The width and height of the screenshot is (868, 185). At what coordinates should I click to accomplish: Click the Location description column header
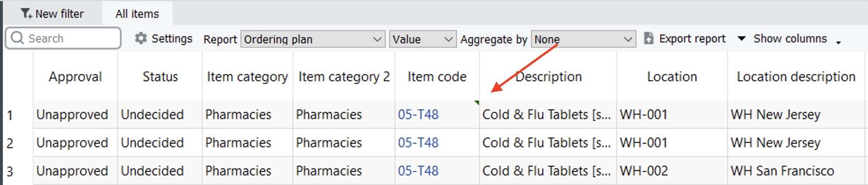click(x=796, y=77)
